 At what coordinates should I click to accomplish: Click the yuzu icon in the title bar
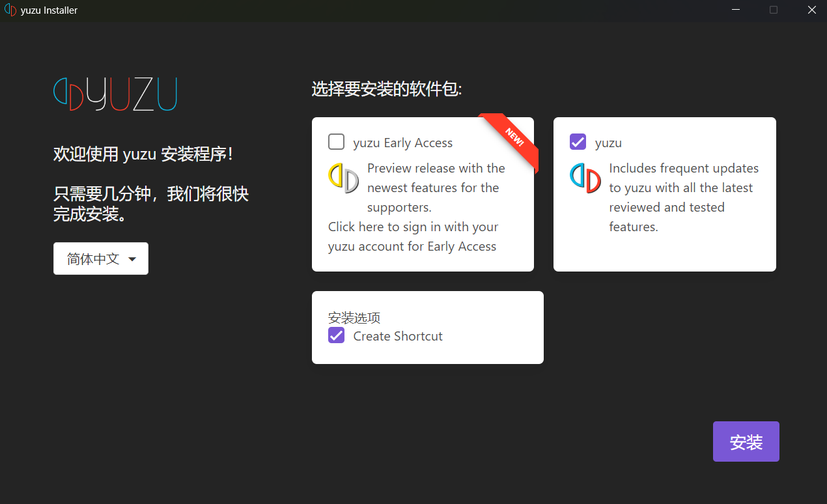[10, 10]
